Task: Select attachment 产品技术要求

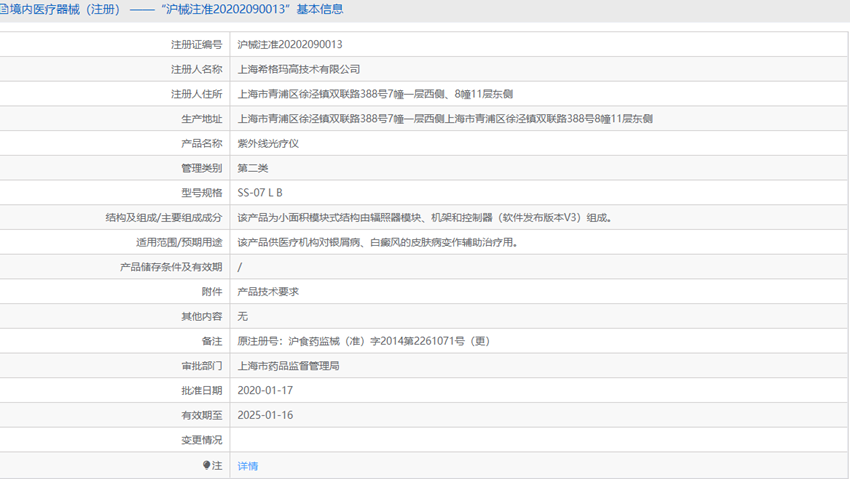Action: coord(268,292)
